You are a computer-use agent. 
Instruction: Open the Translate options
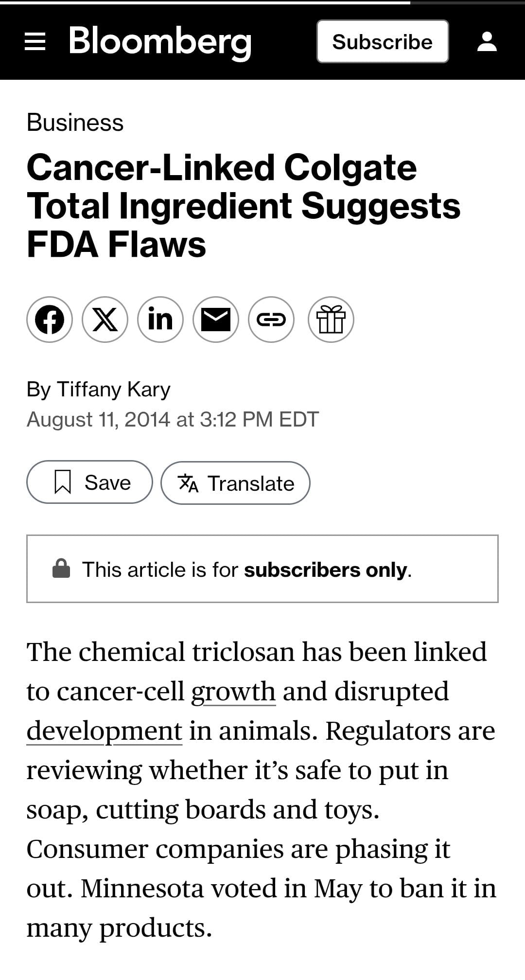235,483
